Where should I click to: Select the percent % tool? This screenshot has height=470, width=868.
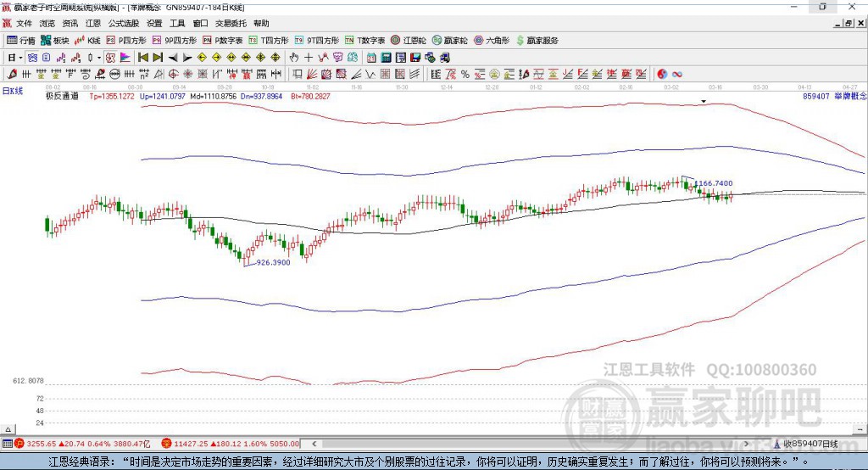click(x=465, y=75)
